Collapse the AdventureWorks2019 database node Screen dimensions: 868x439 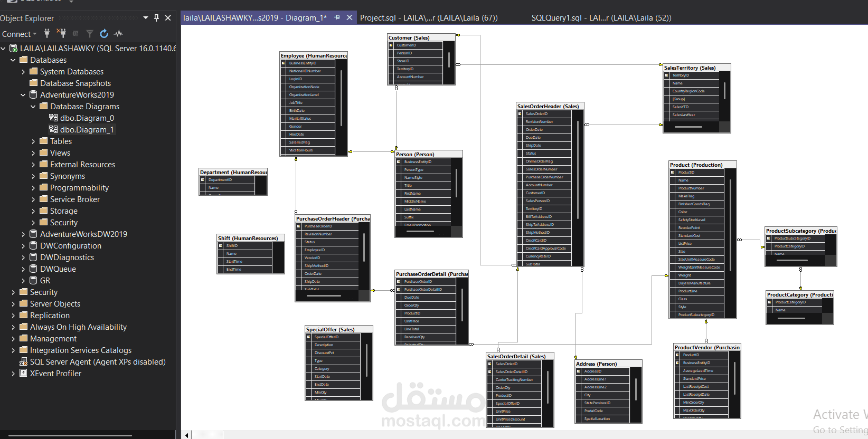(x=23, y=95)
